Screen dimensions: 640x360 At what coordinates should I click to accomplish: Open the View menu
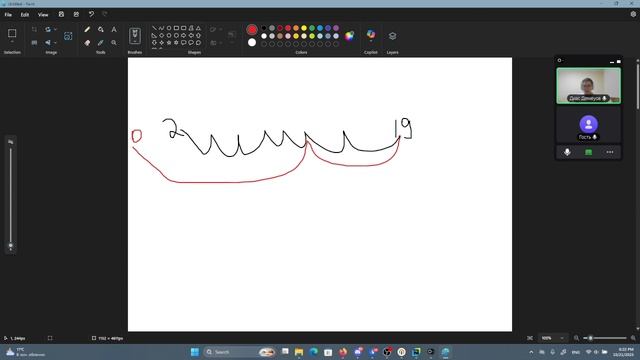pos(43,15)
